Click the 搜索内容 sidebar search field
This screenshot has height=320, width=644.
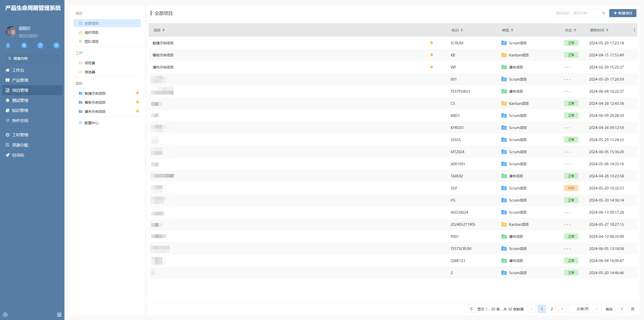click(x=32, y=58)
